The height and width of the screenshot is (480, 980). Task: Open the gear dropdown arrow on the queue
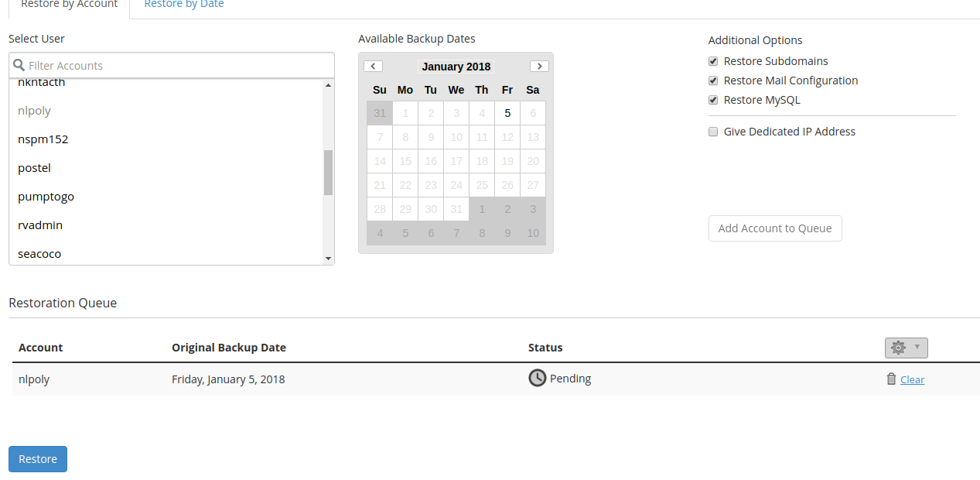coord(916,348)
